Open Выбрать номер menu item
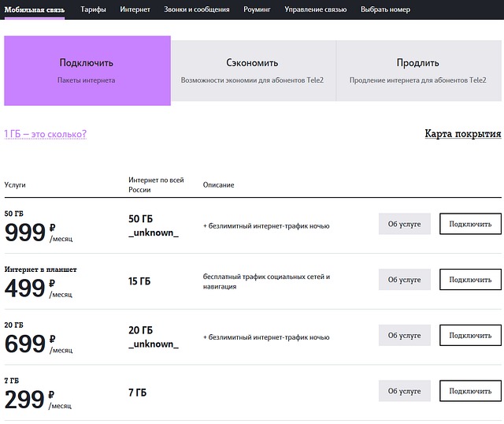 [385, 9]
